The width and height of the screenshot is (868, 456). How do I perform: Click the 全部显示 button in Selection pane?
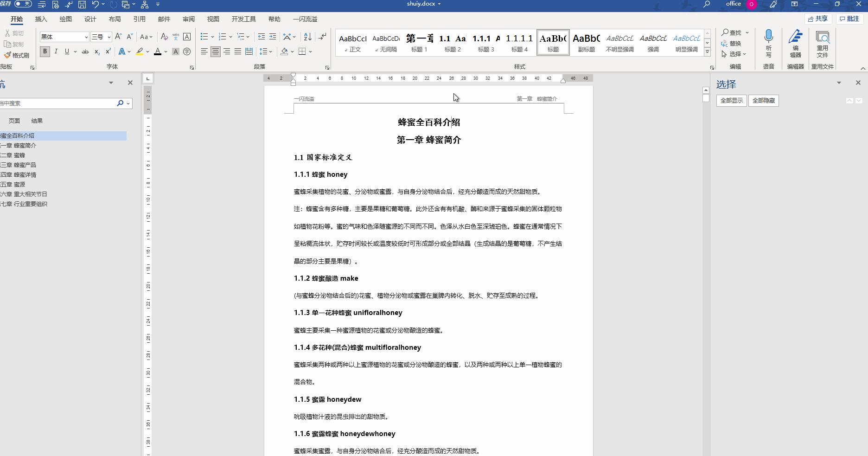click(x=731, y=101)
